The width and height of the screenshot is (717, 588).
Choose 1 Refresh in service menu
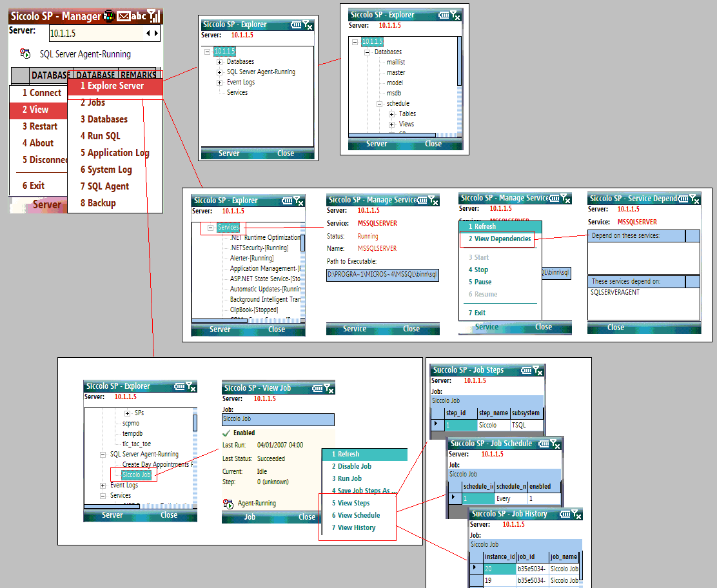coord(500,226)
